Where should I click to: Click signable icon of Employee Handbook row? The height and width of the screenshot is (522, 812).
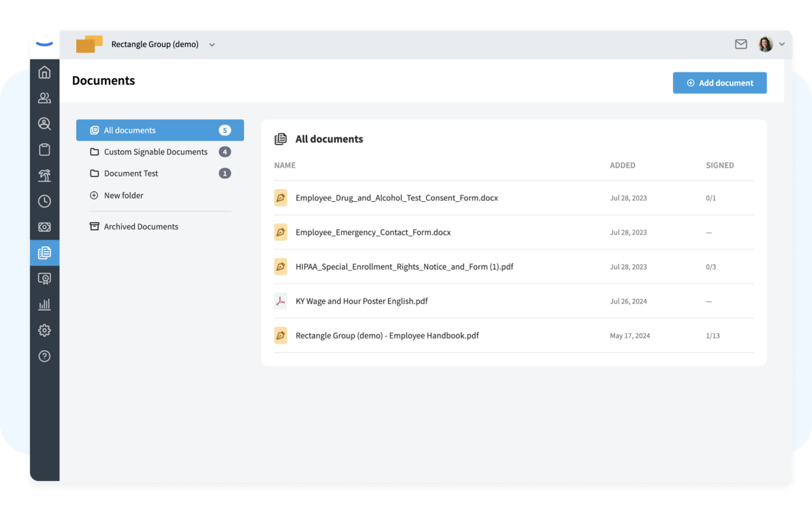[281, 336]
